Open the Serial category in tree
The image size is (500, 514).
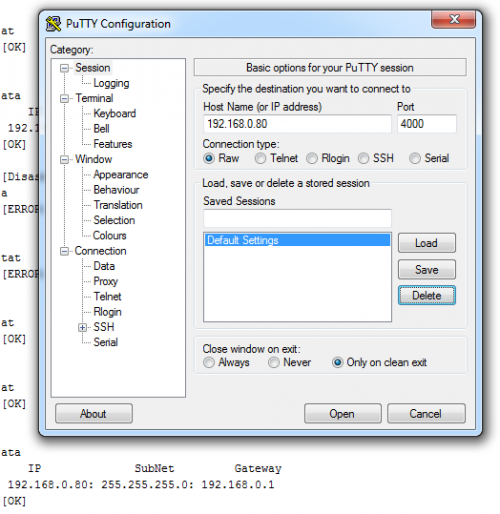click(x=105, y=342)
